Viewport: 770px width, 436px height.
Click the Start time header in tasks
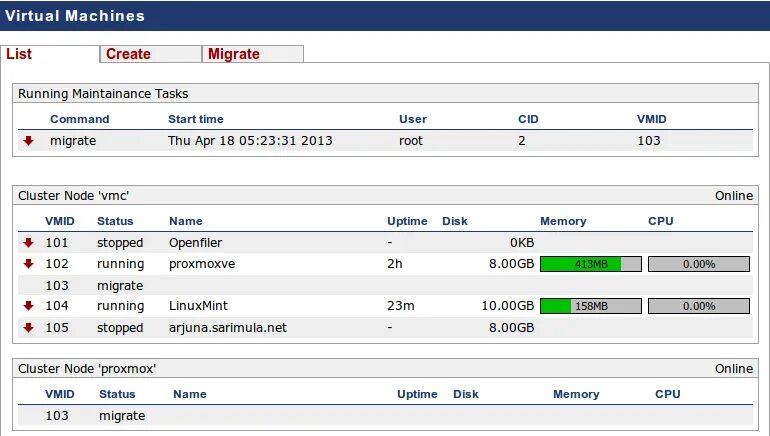[x=195, y=119]
